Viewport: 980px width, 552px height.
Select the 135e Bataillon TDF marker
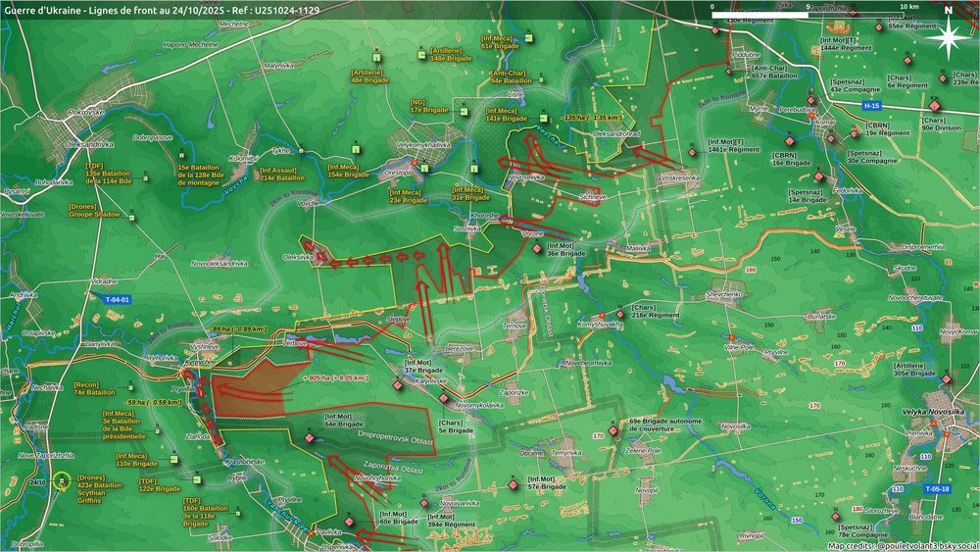coord(146,178)
